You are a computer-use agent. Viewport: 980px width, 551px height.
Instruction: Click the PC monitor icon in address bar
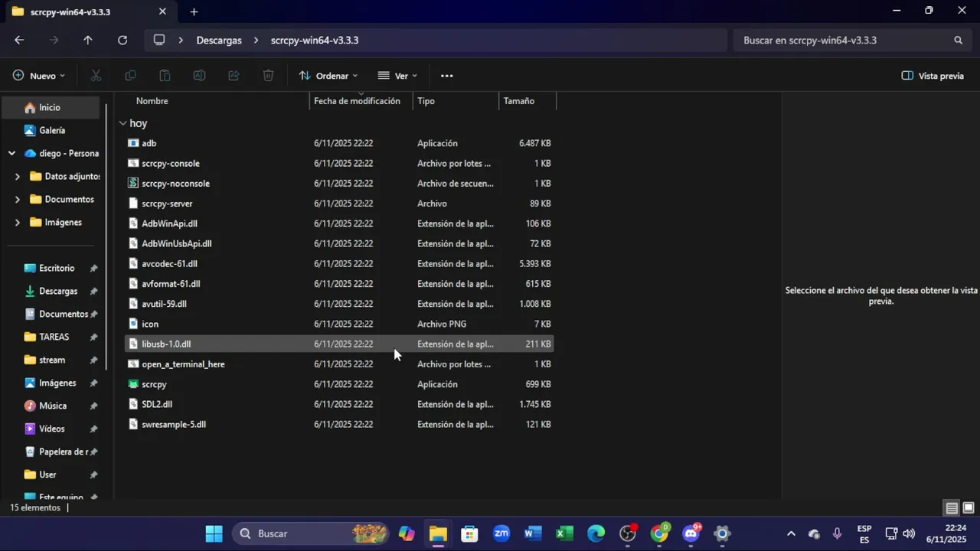pos(159,40)
